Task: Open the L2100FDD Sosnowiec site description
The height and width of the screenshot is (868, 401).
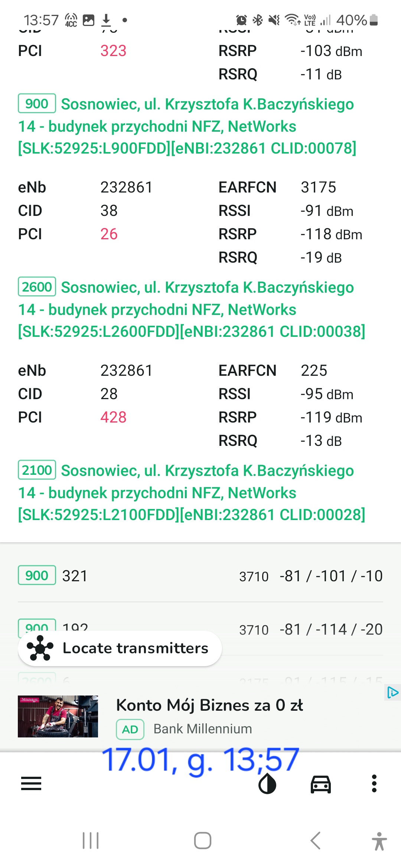Action: coord(192,493)
